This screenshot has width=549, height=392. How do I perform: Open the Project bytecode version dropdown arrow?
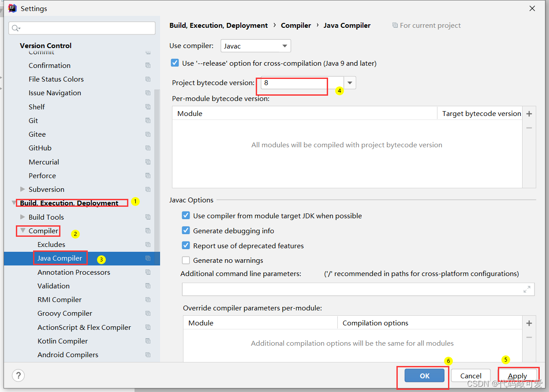pos(350,83)
